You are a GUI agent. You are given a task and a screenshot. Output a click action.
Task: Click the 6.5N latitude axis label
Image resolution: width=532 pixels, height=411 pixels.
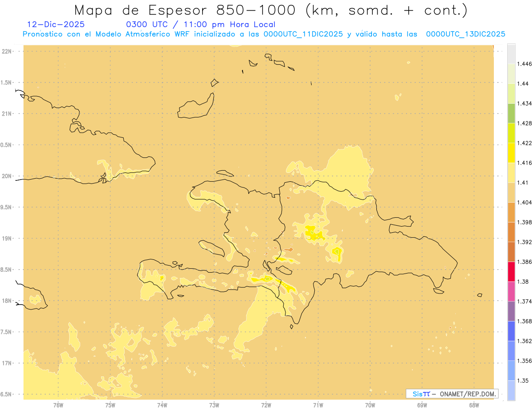coord(6,394)
